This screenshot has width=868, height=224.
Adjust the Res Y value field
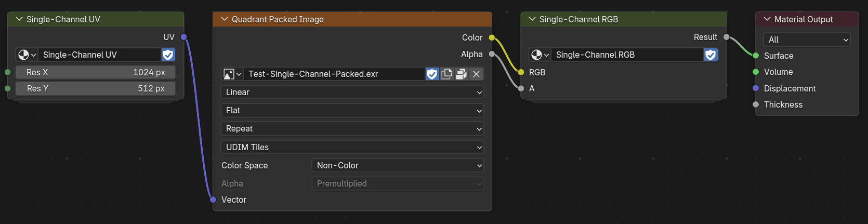(96, 88)
